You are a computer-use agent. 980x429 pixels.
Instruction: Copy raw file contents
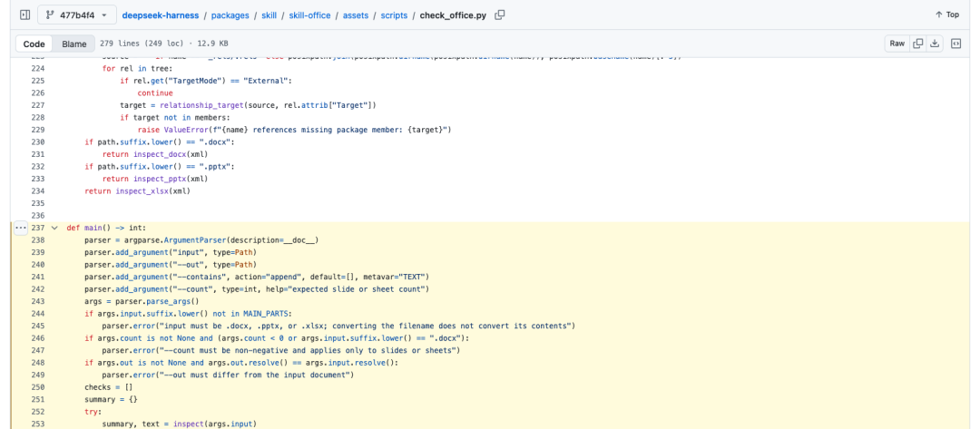(917, 44)
